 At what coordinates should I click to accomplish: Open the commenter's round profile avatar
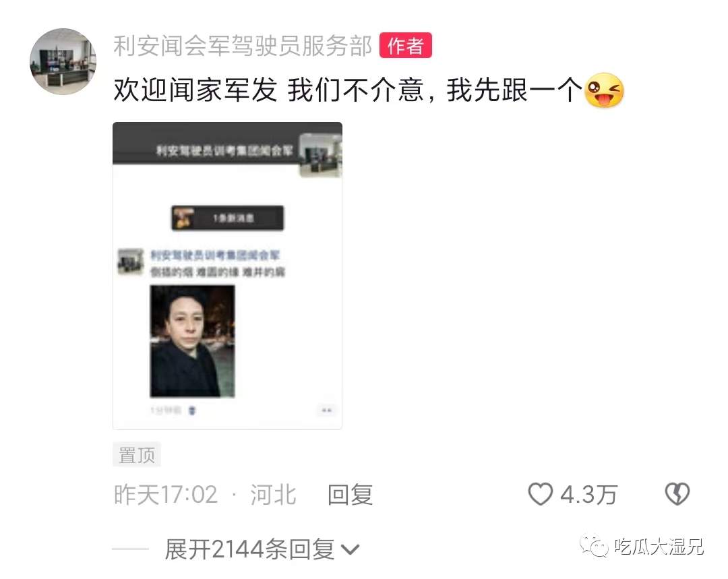pos(63,61)
